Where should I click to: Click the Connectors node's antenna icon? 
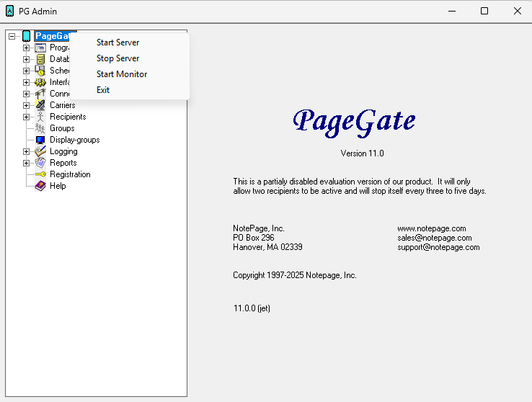(x=40, y=94)
